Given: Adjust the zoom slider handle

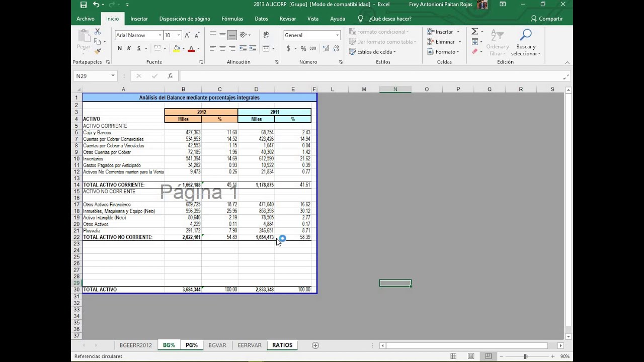Looking at the screenshot, I should [525, 356].
